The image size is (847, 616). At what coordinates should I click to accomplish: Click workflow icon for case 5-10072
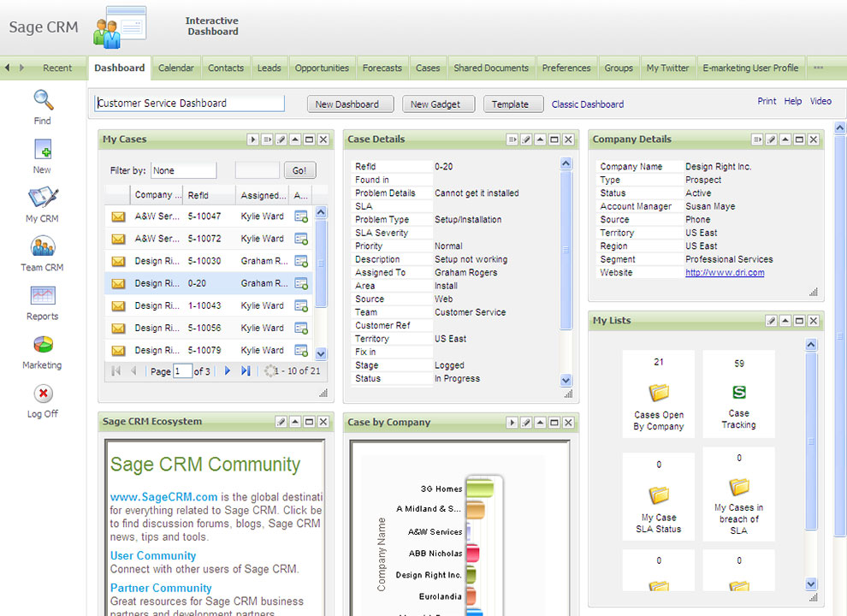pos(301,239)
